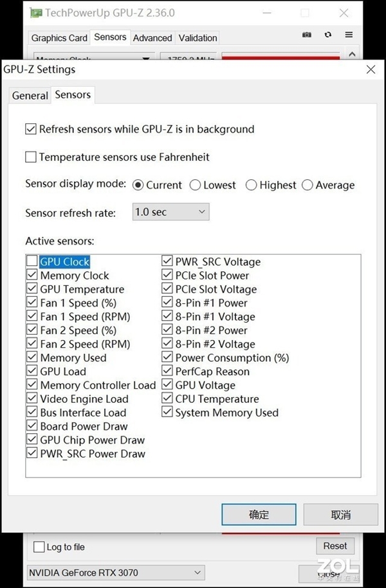
Task: Cancel settings with the 取消 button
Action: (x=340, y=514)
